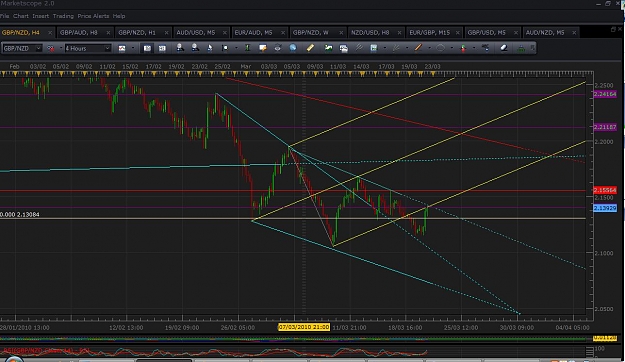Expand arrow next to flag marker tool
The width and height of the screenshot is (625, 362).
(x=236, y=48)
